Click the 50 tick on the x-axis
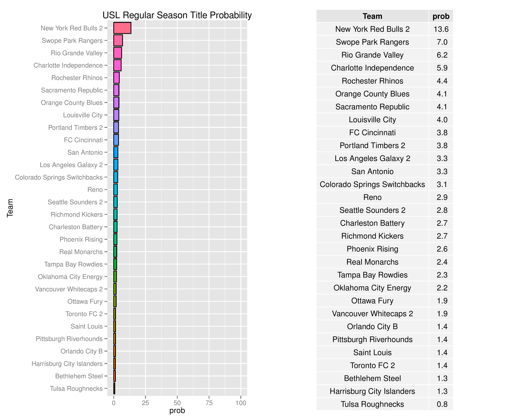Screen dimensions: 513x420 click(177, 403)
